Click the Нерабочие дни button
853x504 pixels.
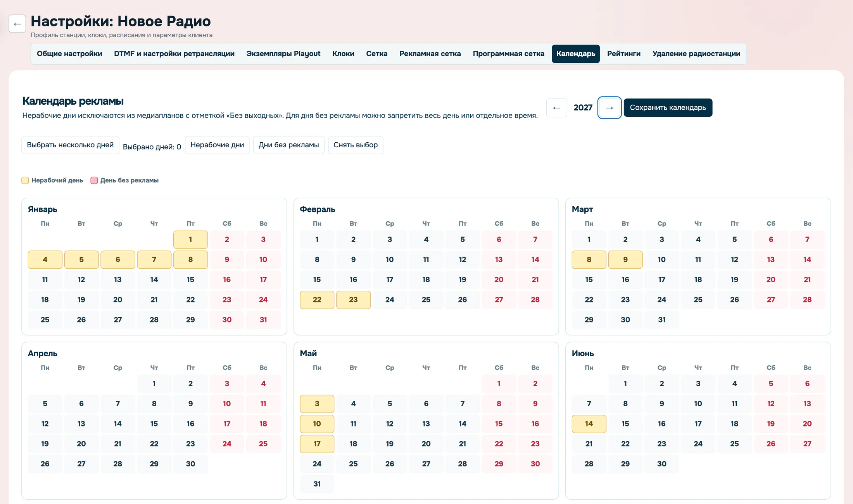(x=217, y=145)
